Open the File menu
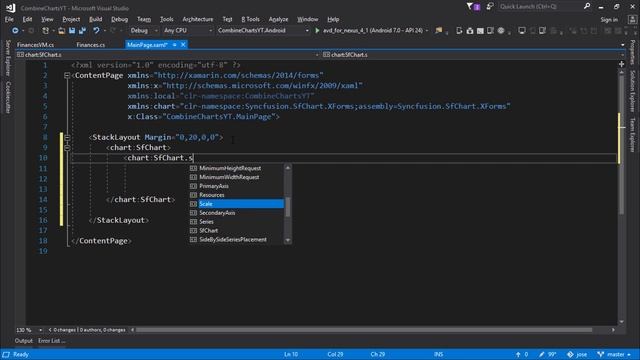 (x=9, y=19)
